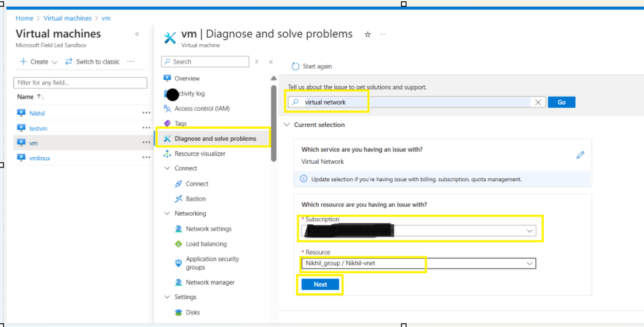Click the Nikhil VM icon
The width and height of the screenshot is (644, 327).
[x=21, y=112]
